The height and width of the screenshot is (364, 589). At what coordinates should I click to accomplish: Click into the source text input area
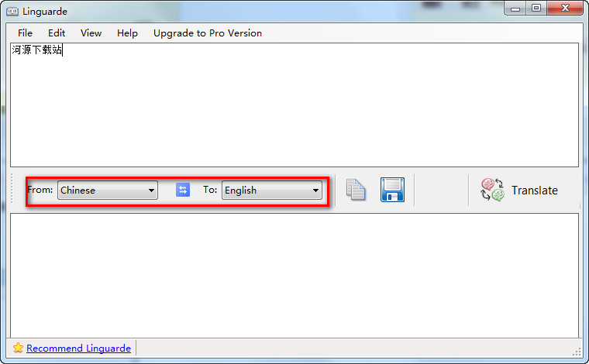pyautogui.click(x=294, y=105)
